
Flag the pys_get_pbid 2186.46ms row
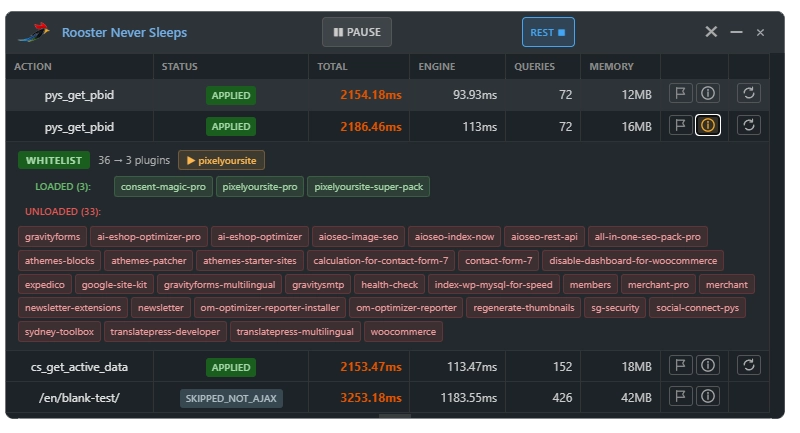tap(681, 125)
